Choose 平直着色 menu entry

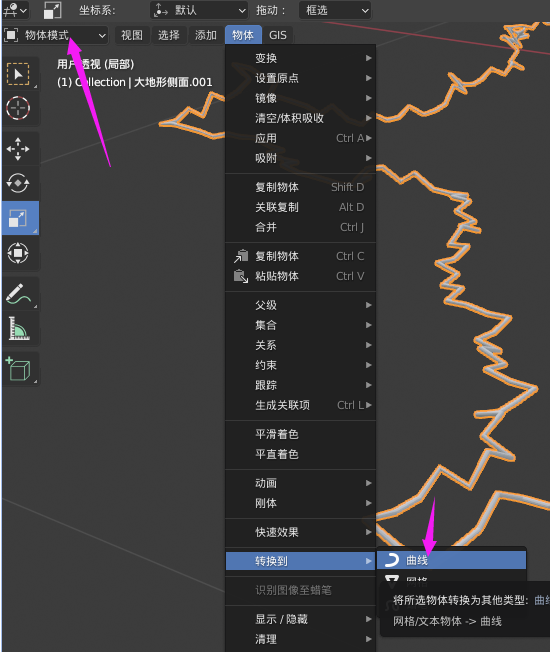[x=301, y=454]
